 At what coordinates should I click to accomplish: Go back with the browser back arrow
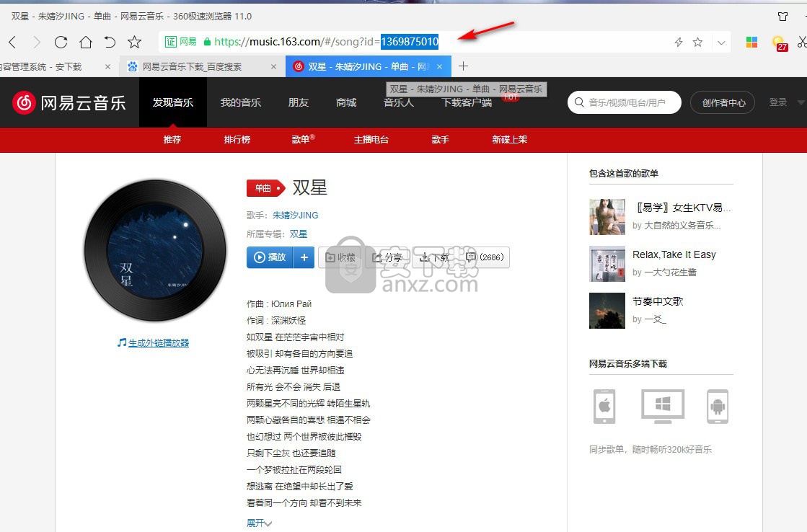click(14, 42)
